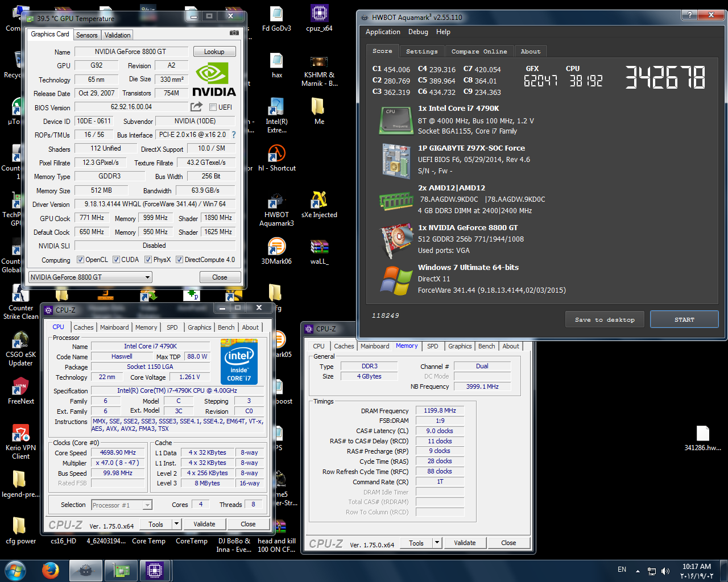
Task: Toggle the CUDA checkbox
Action: coord(116,260)
